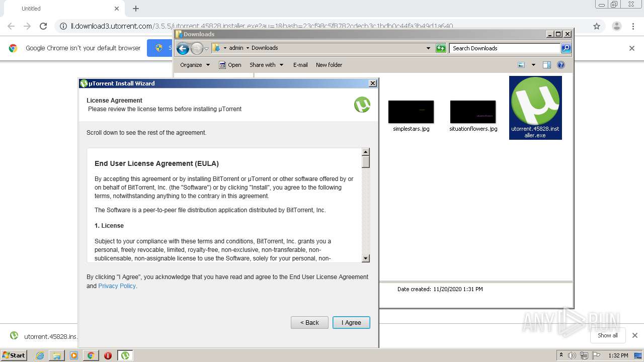Open the network tray icon

point(584,355)
